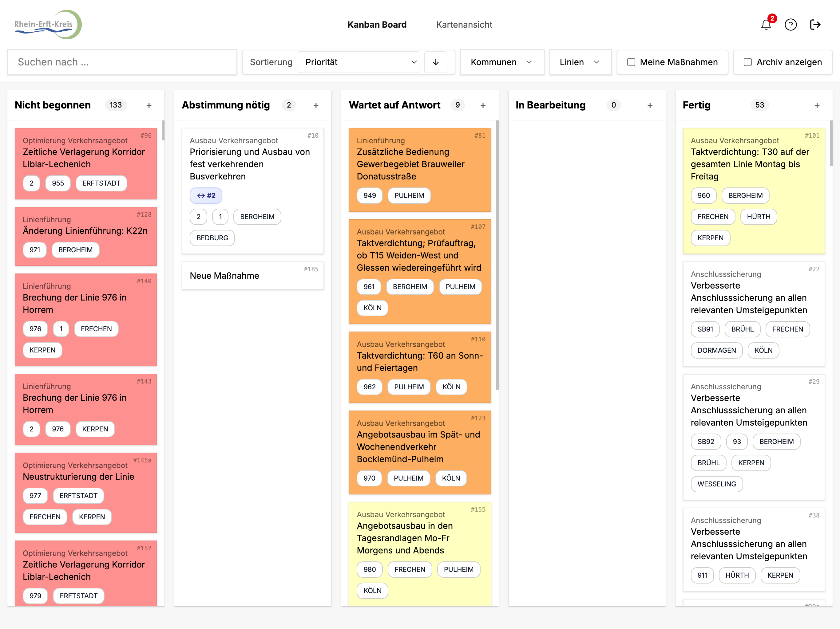Select the Kanban Board tab

[x=377, y=25]
